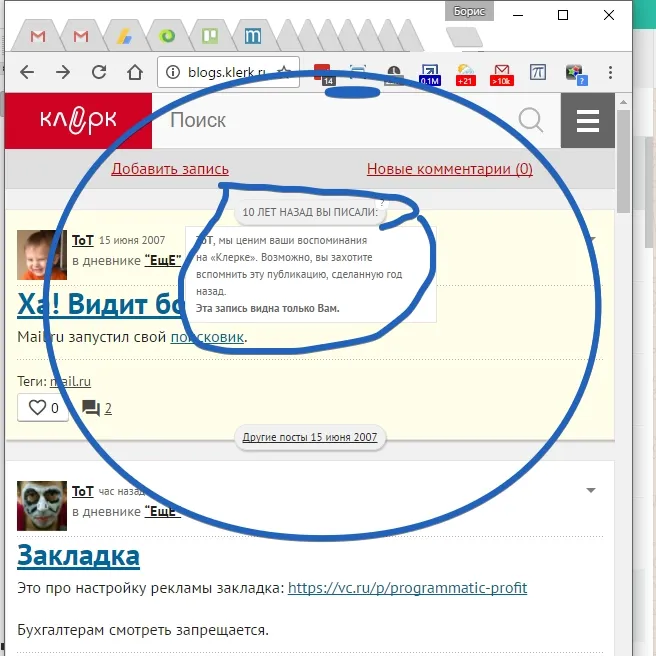
Task: Expand the dropdown arrow on the Закладка post
Action: [x=590, y=490]
